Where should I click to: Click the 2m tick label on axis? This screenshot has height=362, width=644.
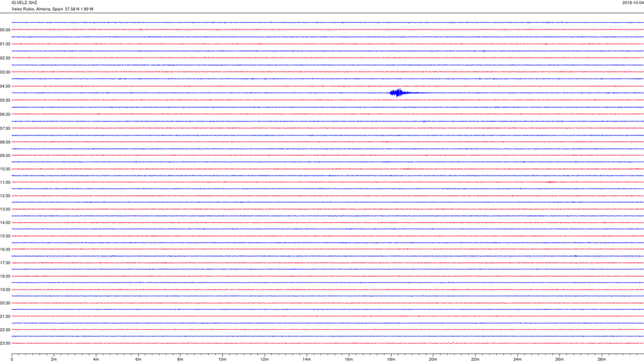[x=54, y=359]
